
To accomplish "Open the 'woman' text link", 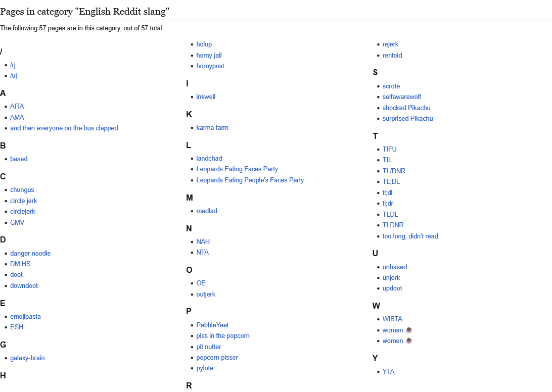I will (393, 330).
